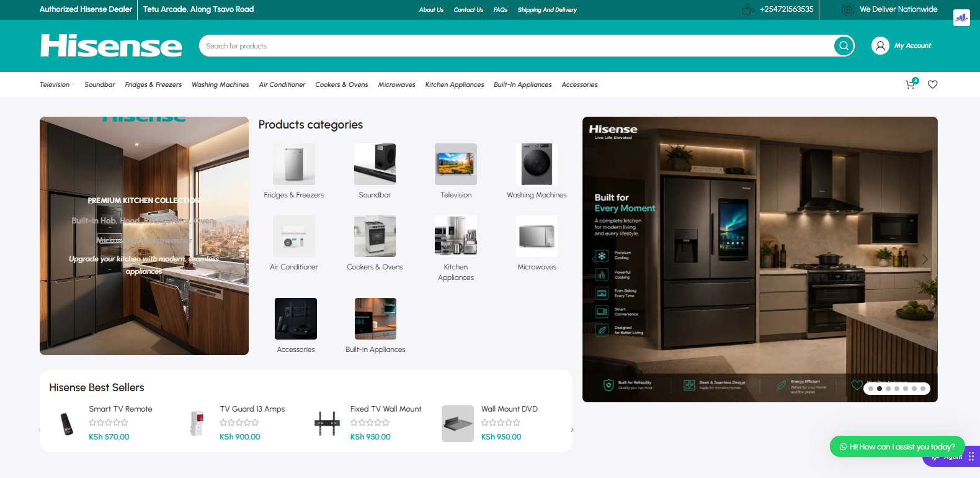Open the wishlist heart icon
Viewport: 980px width, 478px height.
[932, 84]
